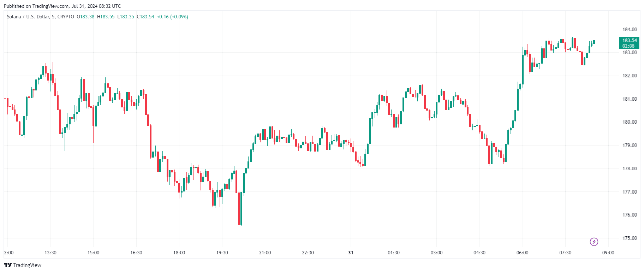The width and height of the screenshot is (644, 272).
Task: Click the 177.00 price axis label
Action: (630, 192)
